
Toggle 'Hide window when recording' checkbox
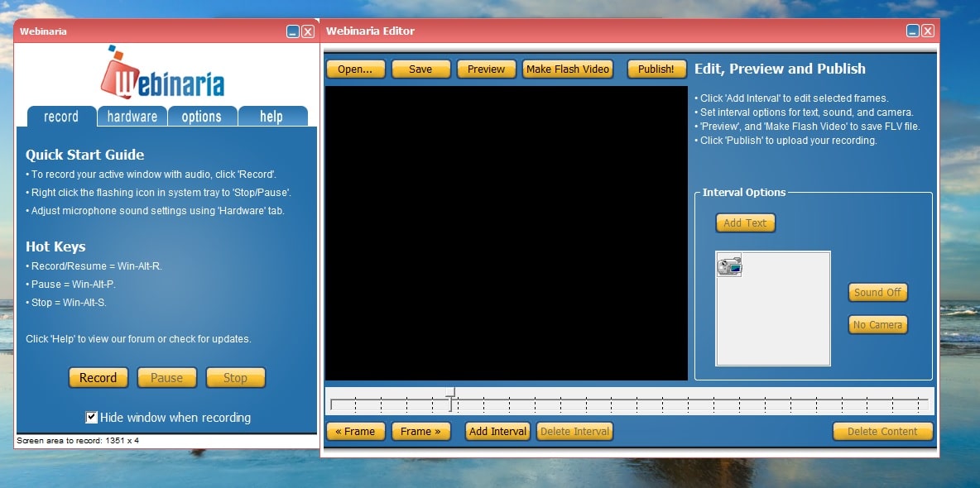pos(92,418)
